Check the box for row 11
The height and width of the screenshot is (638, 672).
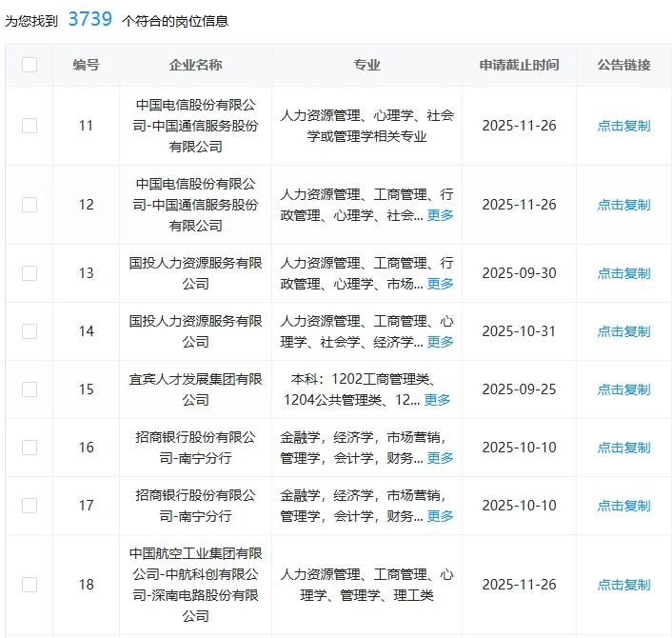point(30,126)
